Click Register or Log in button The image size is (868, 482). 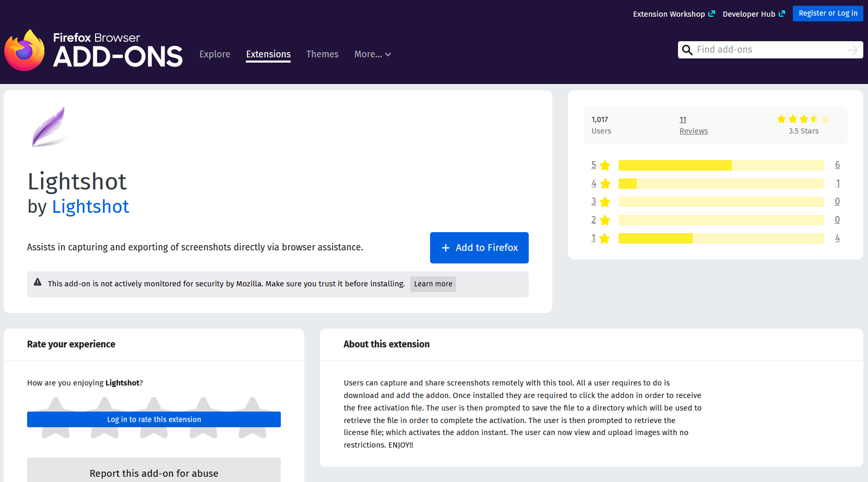(x=827, y=14)
